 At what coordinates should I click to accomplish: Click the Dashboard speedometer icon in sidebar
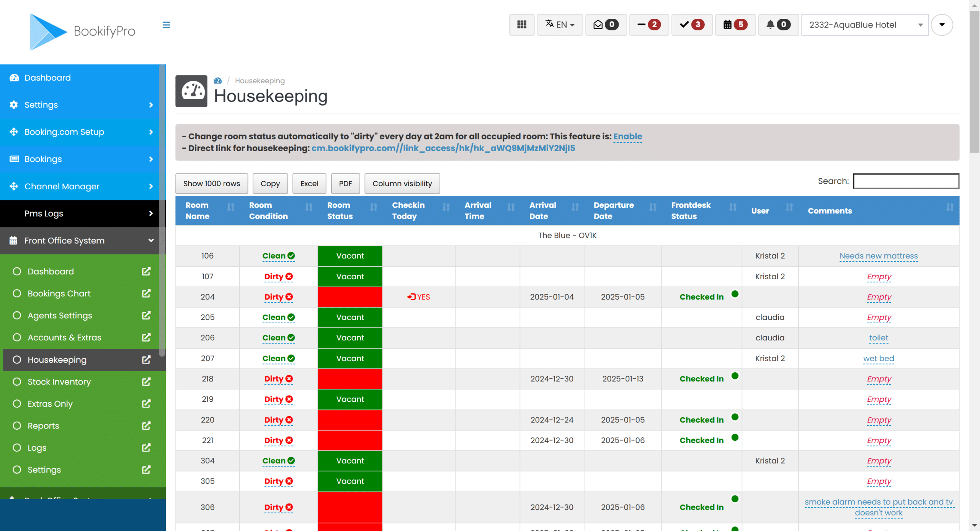click(x=14, y=77)
